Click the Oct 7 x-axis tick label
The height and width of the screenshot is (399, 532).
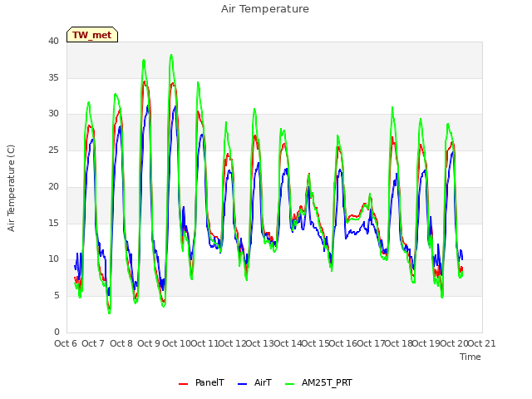pos(93,343)
